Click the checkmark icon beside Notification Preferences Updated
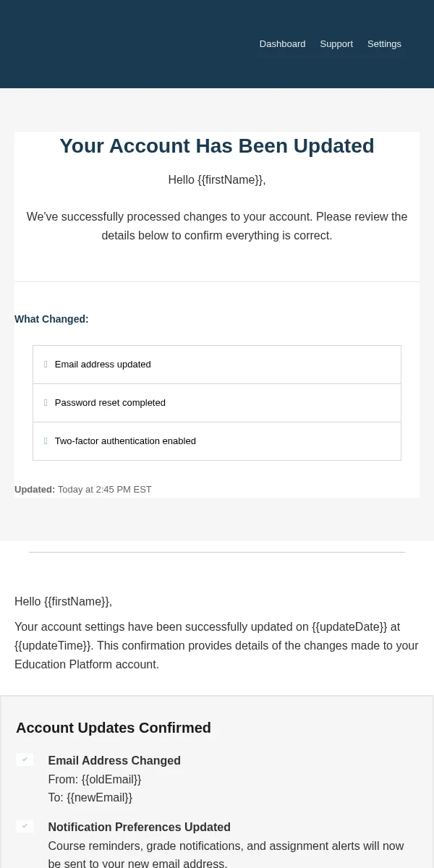The image size is (434, 868). point(25,826)
